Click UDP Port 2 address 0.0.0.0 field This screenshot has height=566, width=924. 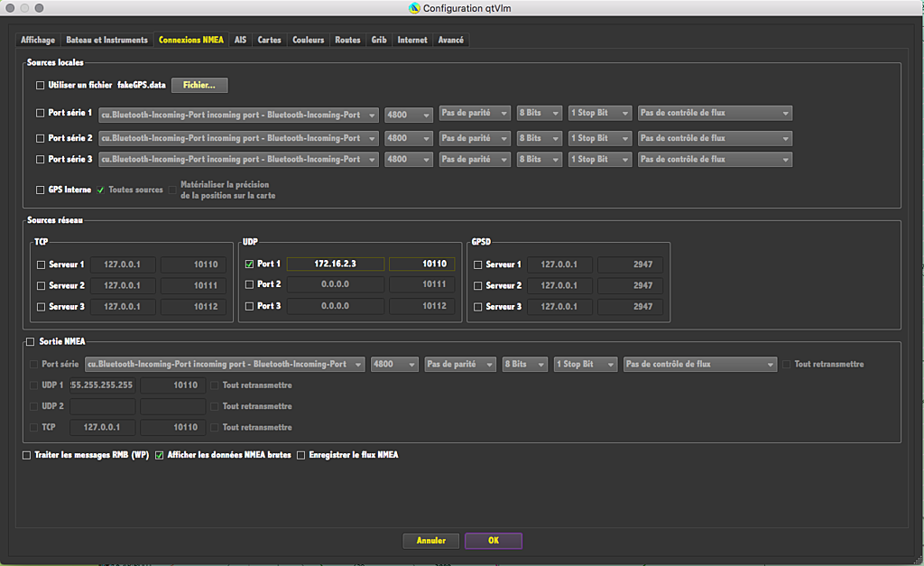point(336,284)
